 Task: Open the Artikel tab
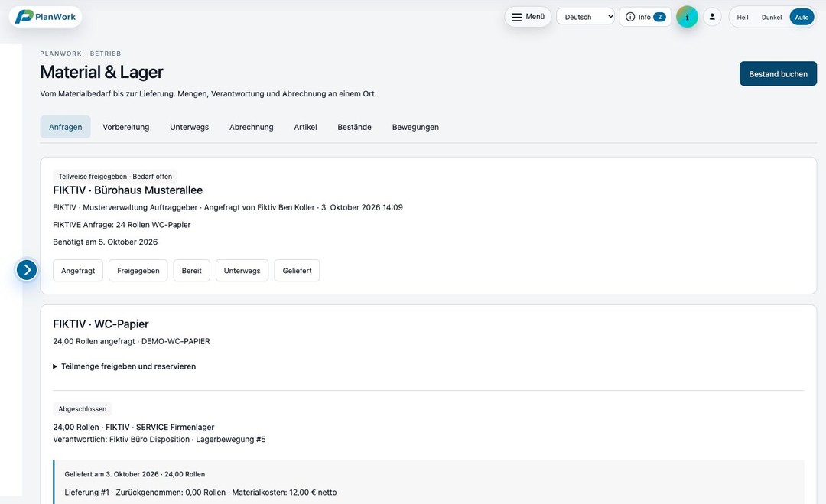[305, 127]
